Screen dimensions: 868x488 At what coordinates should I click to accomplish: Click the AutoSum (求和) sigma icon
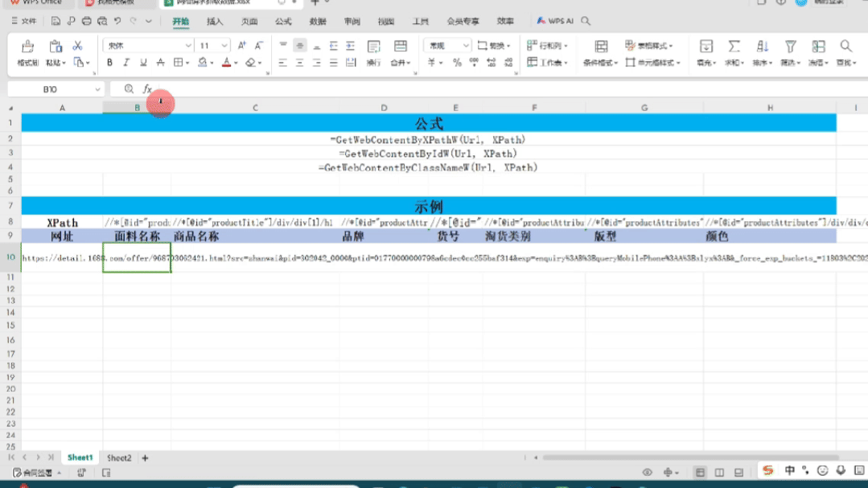click(x=734, y=47)
